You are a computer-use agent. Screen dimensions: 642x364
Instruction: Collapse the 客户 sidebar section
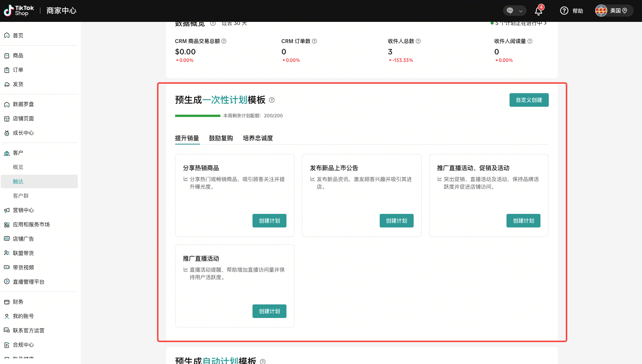coord(18,153)
